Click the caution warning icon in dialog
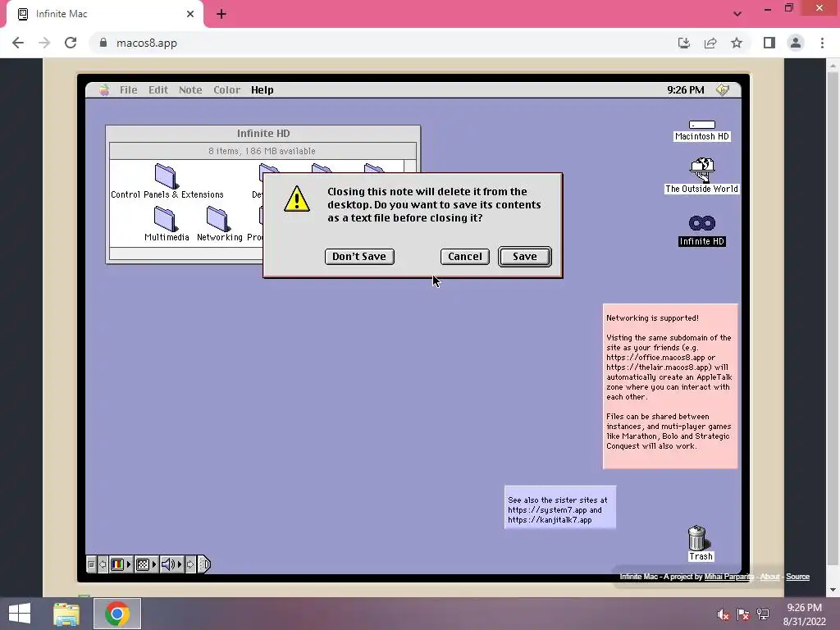Viewport: 840px width, 630px height. (x=297, y=199)
